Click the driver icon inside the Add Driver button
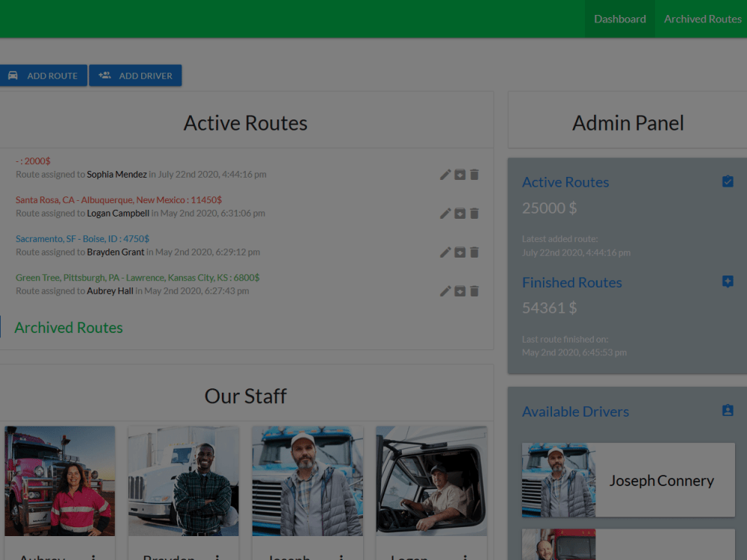The height and width of the screenshot is (560, 747). [x=105, y=75]
